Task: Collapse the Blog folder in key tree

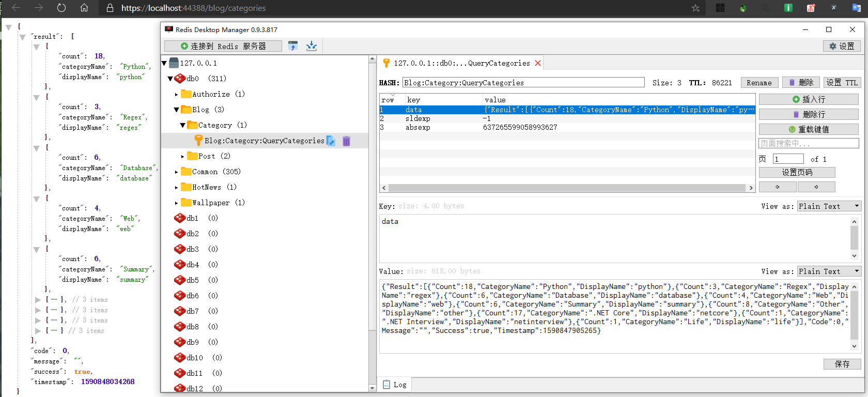Action: click(x=176, y=110)
